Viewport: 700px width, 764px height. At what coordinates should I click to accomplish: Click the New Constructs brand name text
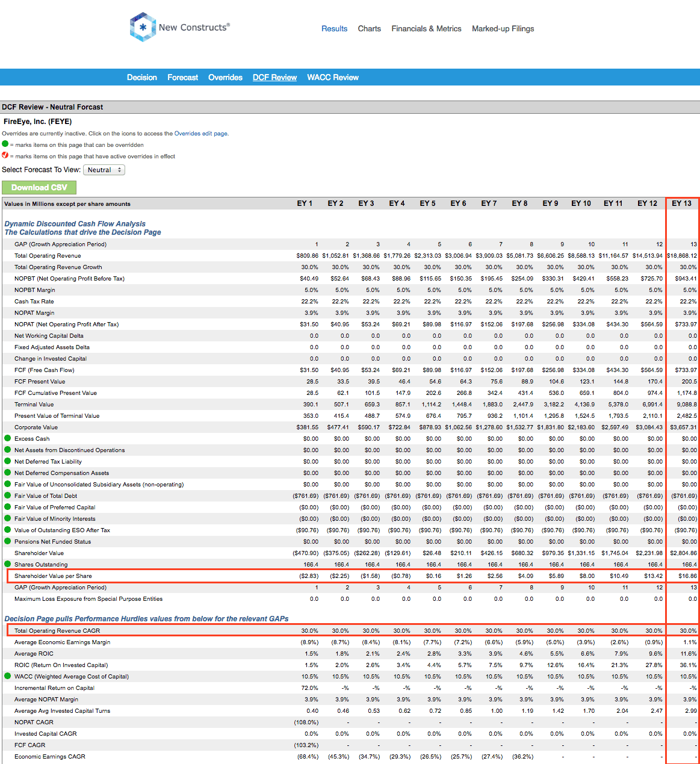194,27
